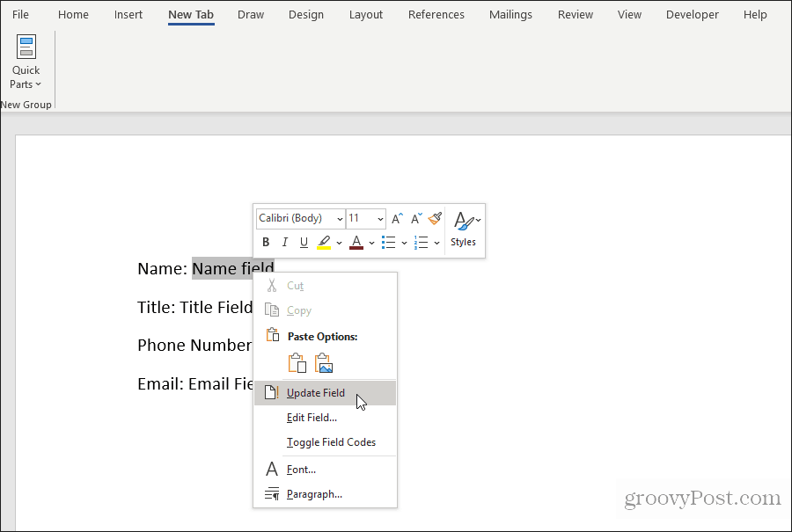The image size is (792, 532).
Task: Click the Decrease Font Size icon
Action: click(415, 218)
